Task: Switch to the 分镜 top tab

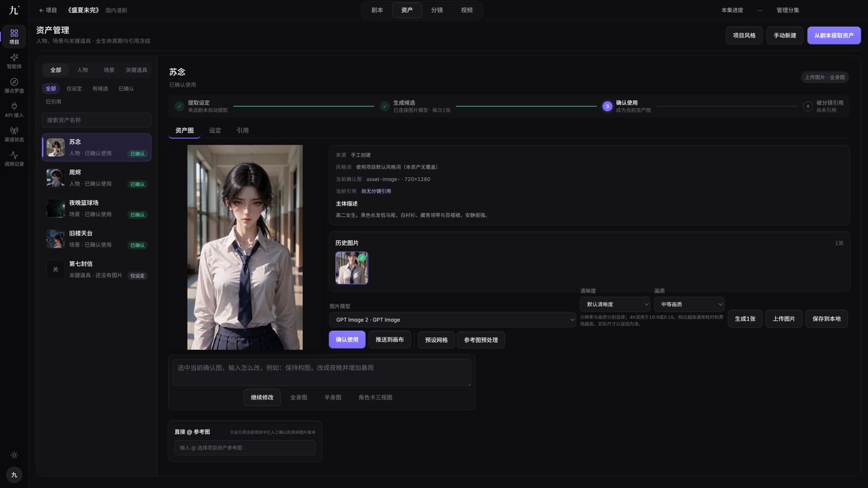Action: click(x=437, y=10)
